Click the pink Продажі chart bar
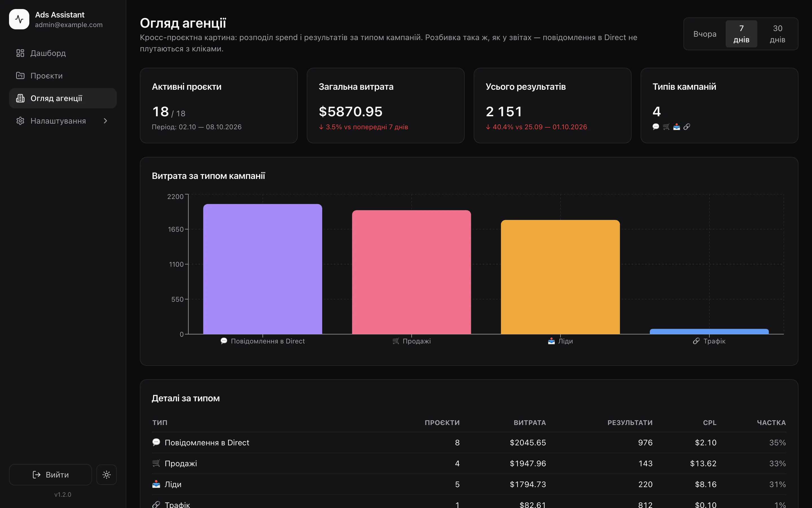 (x=411, y=272)
